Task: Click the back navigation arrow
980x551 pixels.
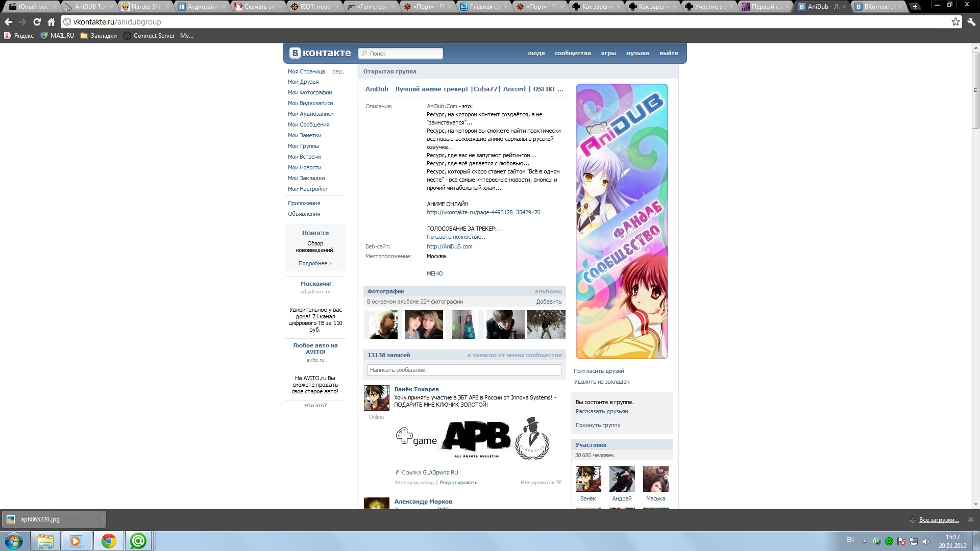Action: [x=9, y=22]
